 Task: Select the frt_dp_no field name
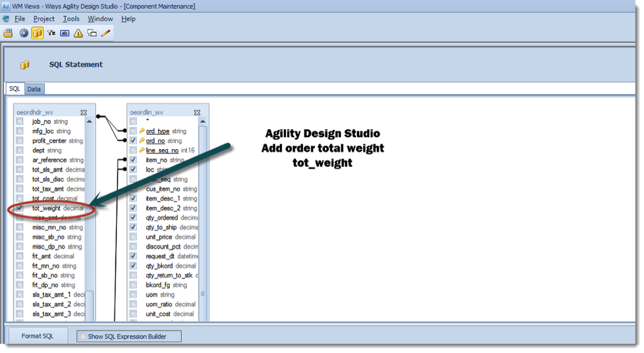pyautogui.click(x=46, y=285)
